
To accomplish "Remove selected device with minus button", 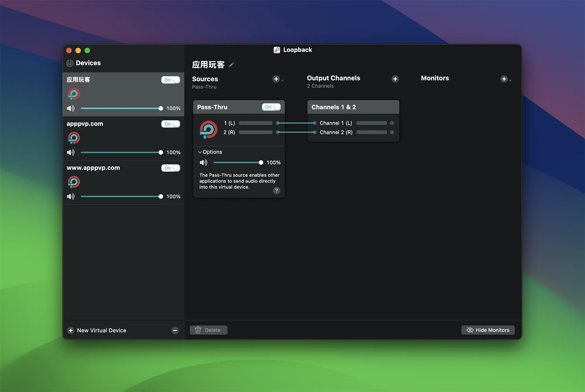I will tap(175, 330).
